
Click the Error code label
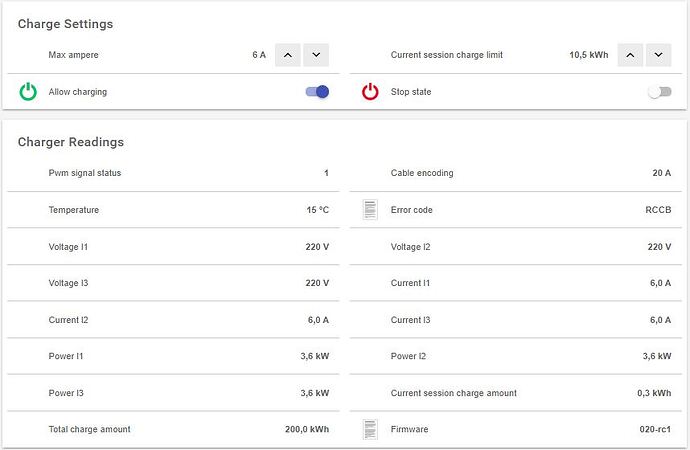pos(411,210)
